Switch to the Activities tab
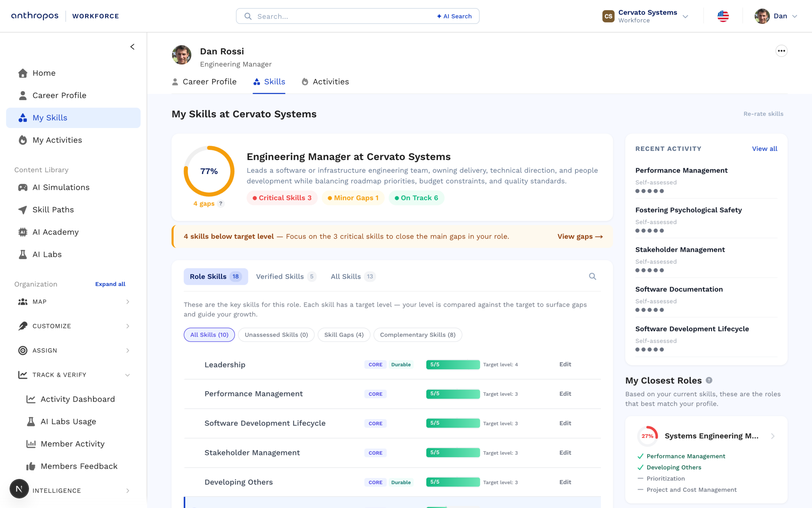The width and height of the screenshot is (812, 508). 325,82
